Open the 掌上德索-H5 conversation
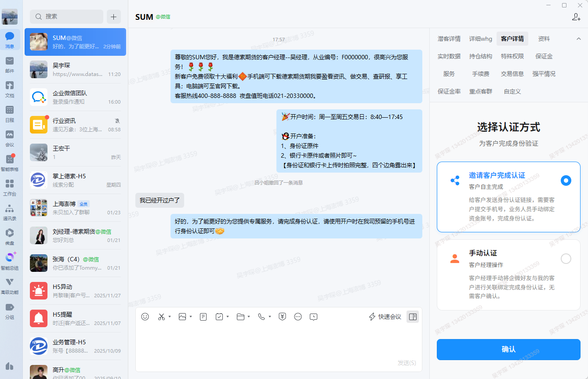 click(x=75, y=180)
